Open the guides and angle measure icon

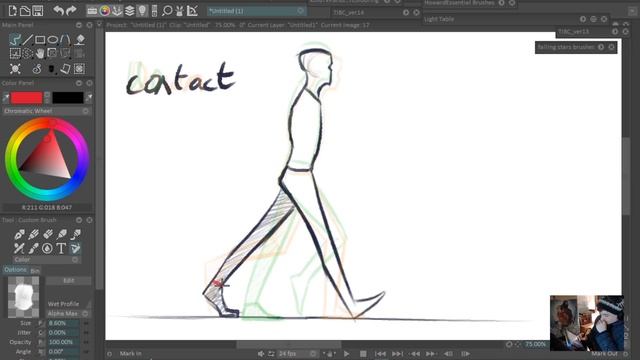click(x=192, y=11)
